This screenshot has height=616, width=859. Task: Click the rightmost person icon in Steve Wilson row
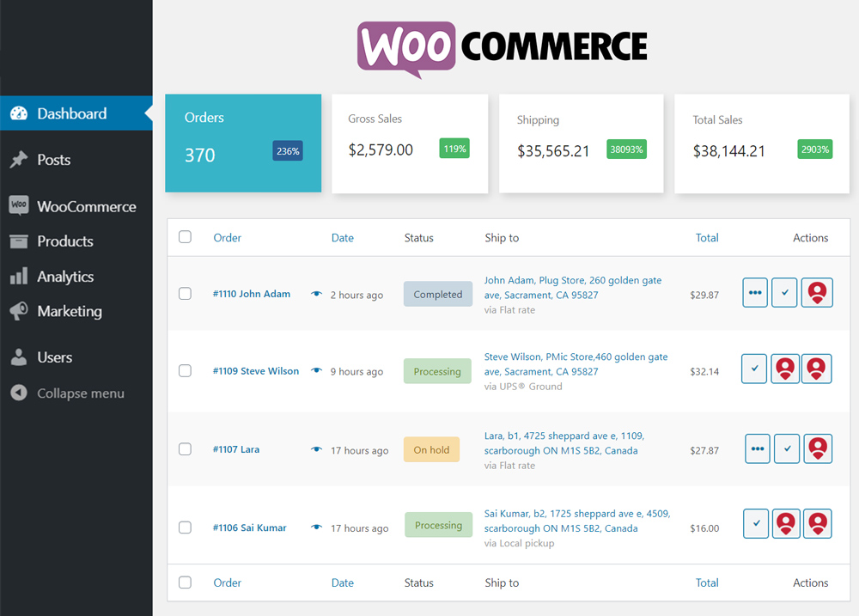[x=816, y=369]
